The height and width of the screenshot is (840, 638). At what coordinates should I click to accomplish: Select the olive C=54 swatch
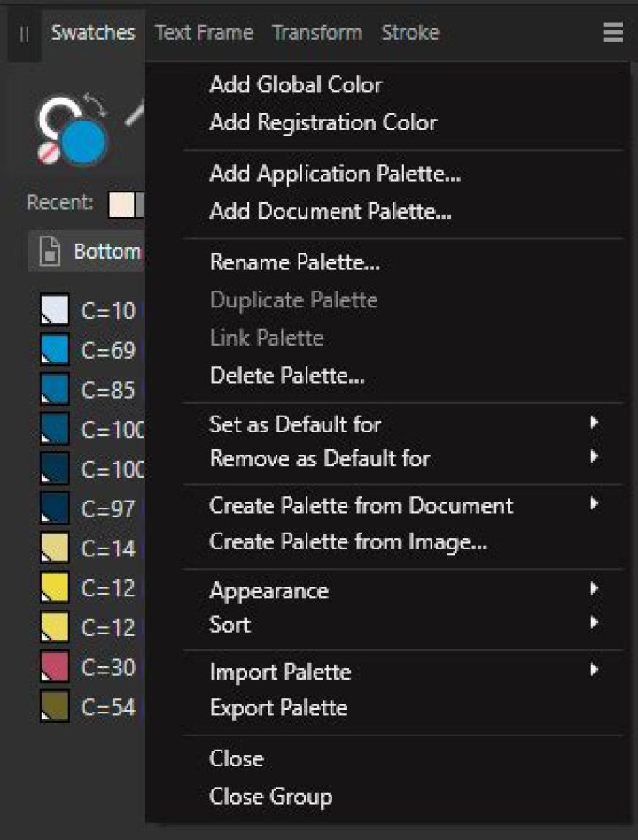(55, 705)
